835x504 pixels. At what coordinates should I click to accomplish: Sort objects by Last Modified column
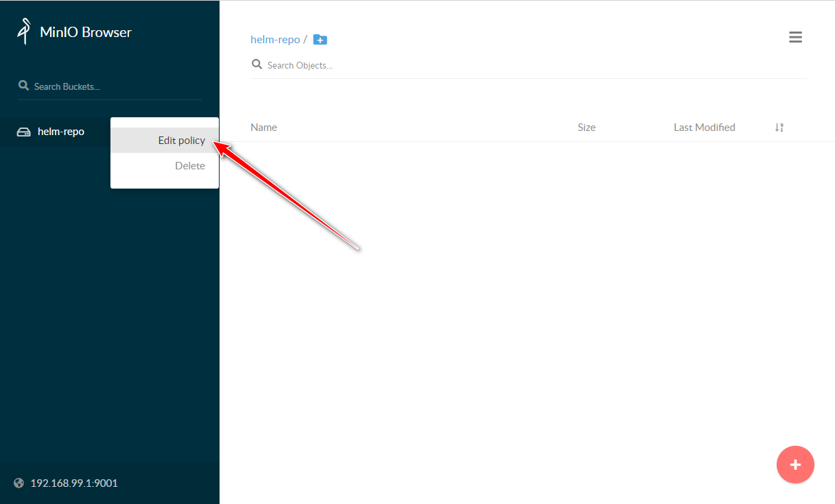point(704,128)
